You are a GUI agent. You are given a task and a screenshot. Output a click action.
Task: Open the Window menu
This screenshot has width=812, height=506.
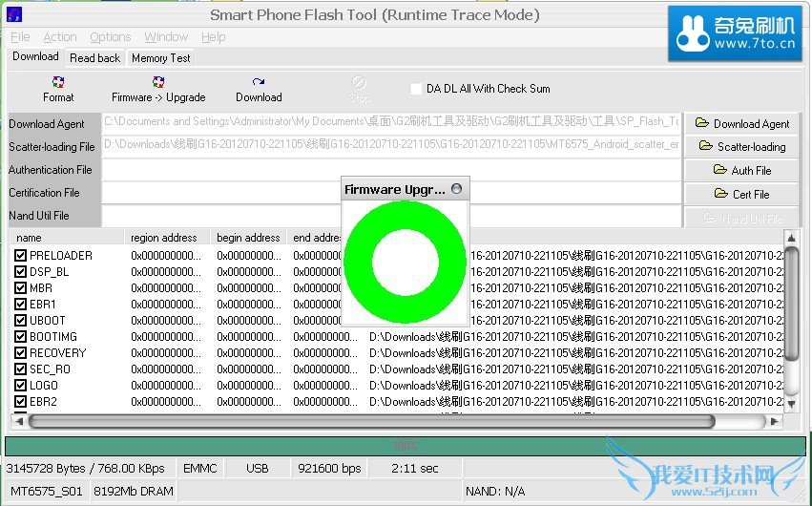(x=166, y=37)
